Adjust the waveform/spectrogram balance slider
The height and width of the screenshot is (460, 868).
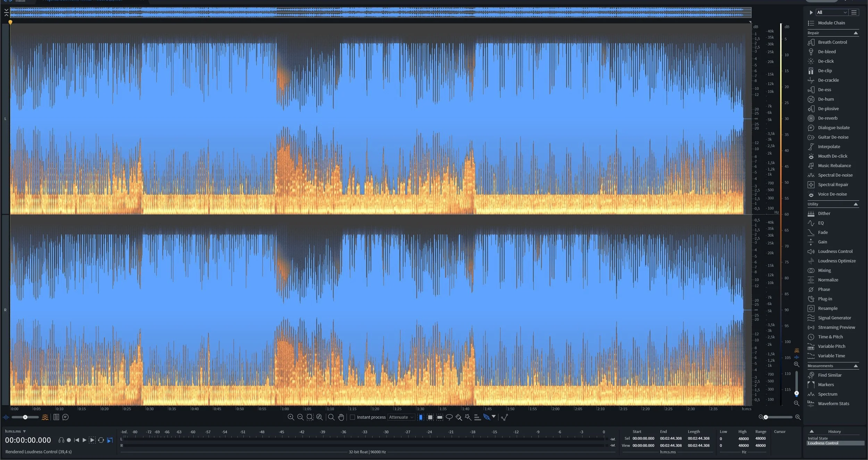[25, 417]
